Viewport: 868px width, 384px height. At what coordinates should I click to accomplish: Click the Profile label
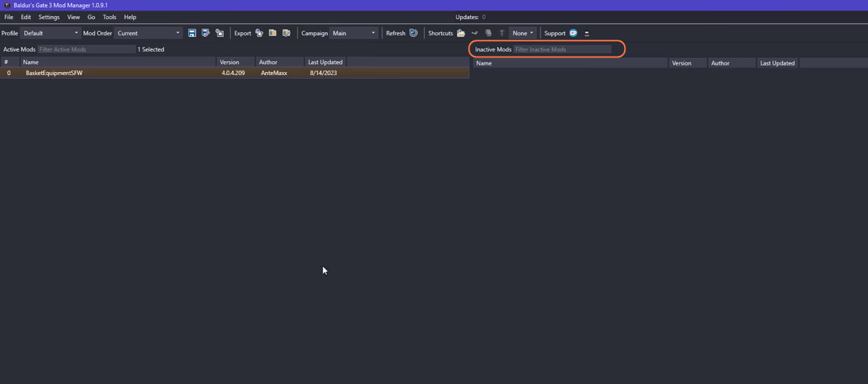tap(10, 33)
